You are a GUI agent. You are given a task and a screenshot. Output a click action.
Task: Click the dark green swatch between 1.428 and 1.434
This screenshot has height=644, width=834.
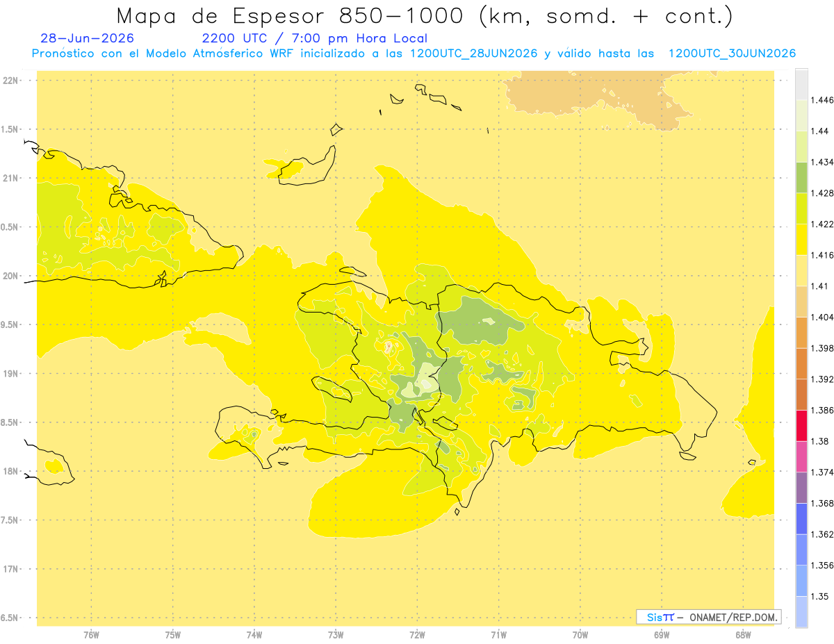pyautogui.click(x=801, y=177)
